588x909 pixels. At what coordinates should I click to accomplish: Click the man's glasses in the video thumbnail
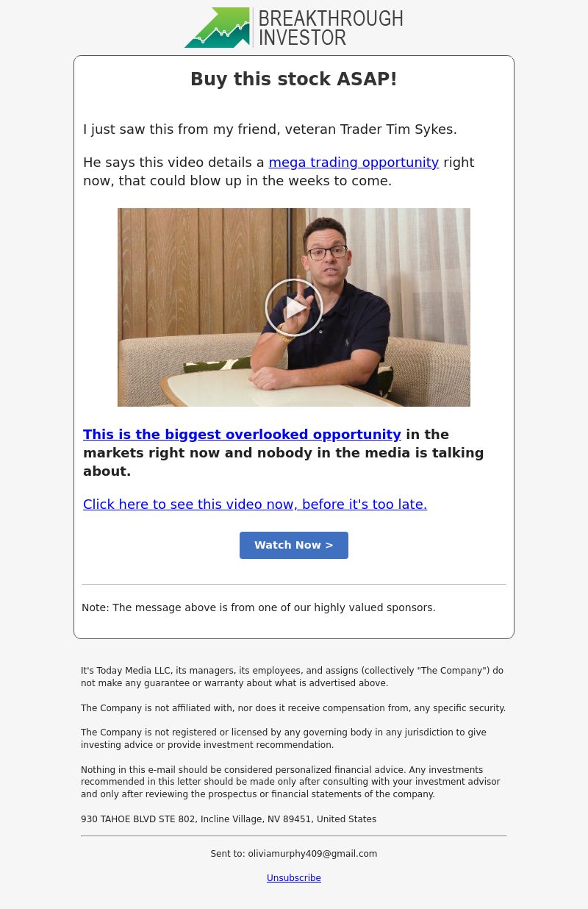point(327,253)
